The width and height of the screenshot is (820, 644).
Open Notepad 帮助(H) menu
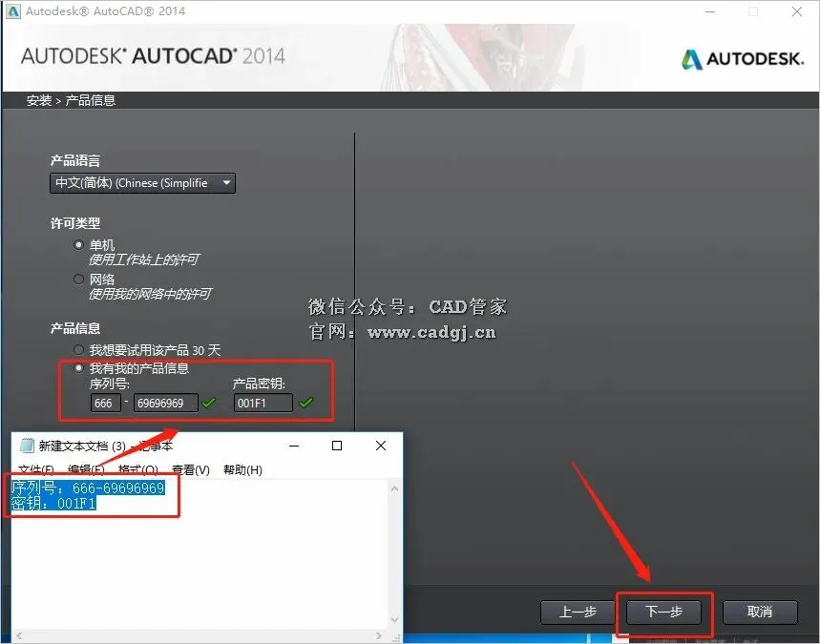[x=242, y=470]
